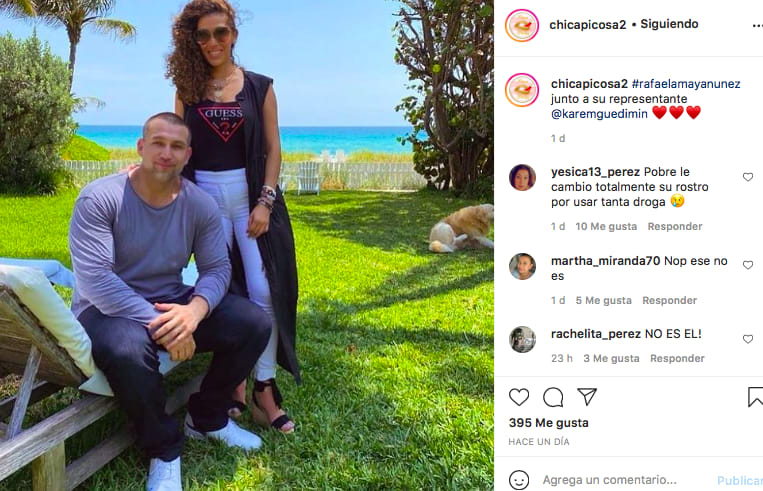Reply to rachelita_perez's comment
Screen dimensions: 763x491
677,358
